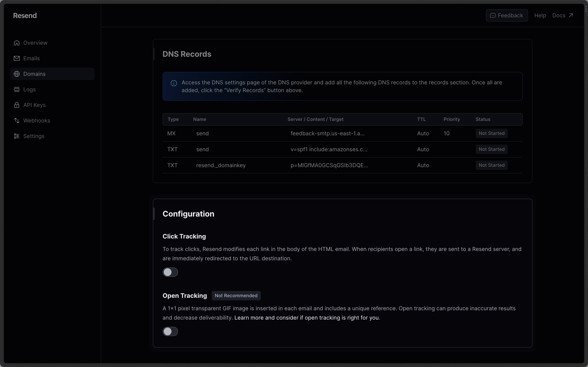Go to Emails in the sidebar

[52, 58]
